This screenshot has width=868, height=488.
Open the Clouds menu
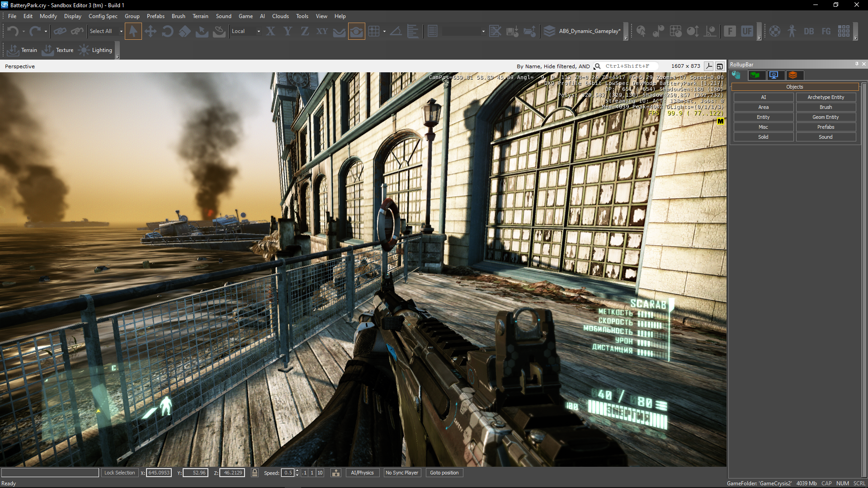pyautogui.click(x=280, y=16)
